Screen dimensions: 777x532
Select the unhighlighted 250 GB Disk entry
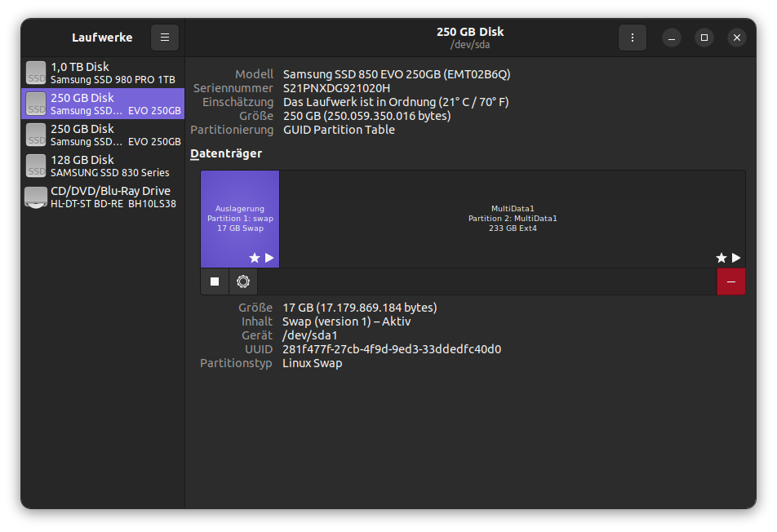(x=103, y=135)
